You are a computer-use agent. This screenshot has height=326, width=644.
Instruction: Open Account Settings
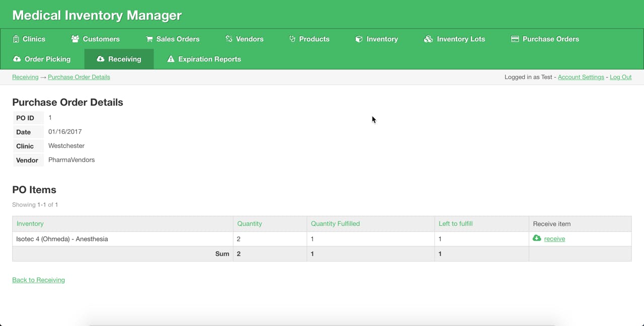(x=581, y=77)
